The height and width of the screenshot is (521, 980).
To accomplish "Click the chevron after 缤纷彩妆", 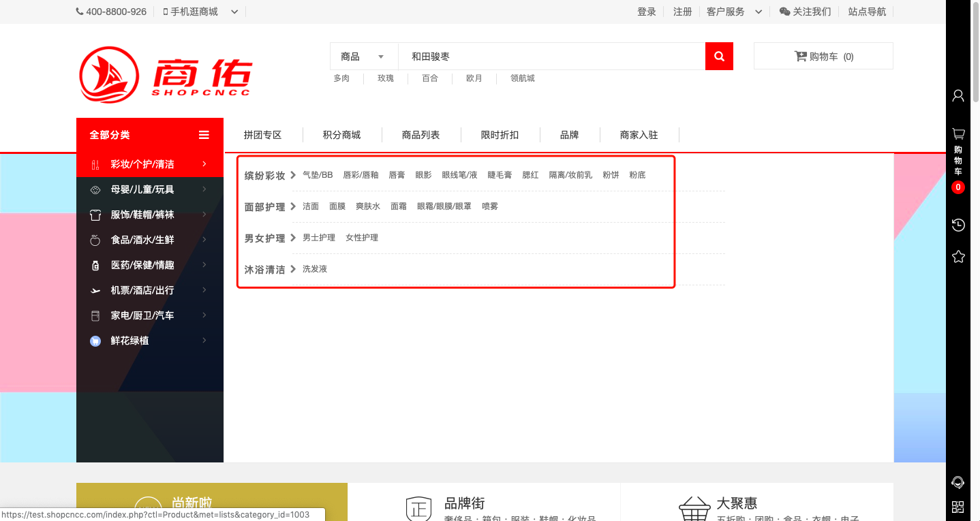I will [293, 175].
